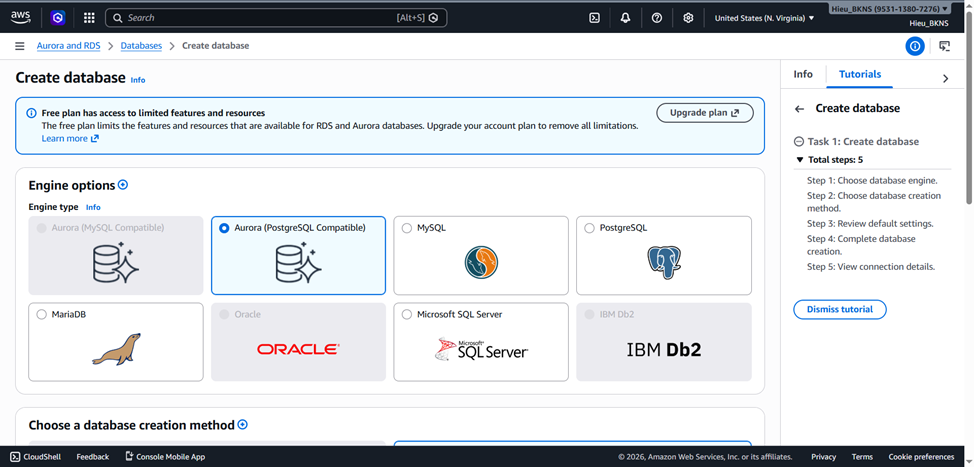Click the PostgreSQL elephant logo

point(663,262)
